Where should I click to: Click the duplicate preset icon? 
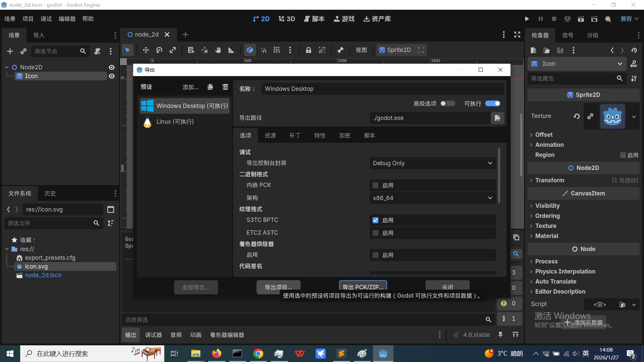pos(210,87)
